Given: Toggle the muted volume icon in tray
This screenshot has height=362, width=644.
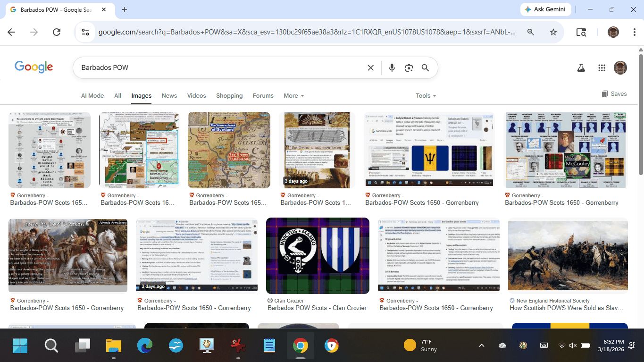Looking at the screenshot, I should click(573, 346).
